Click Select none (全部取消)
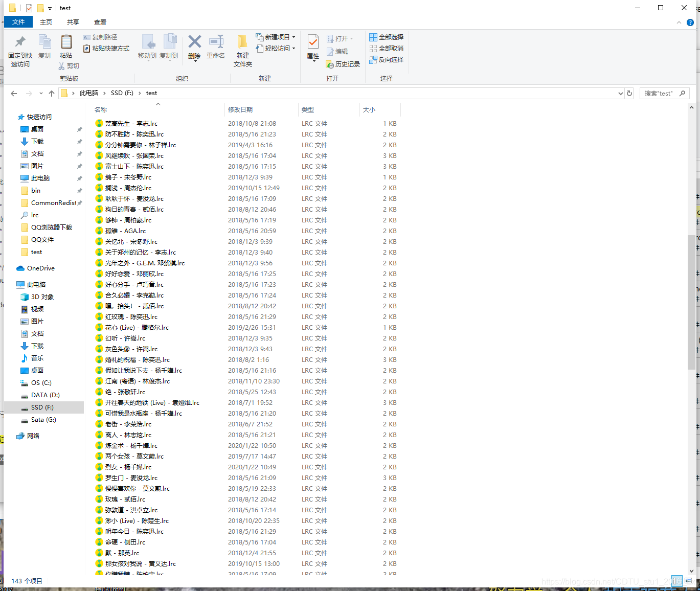This screenshot has height=591, width=700. click(387, 49)
